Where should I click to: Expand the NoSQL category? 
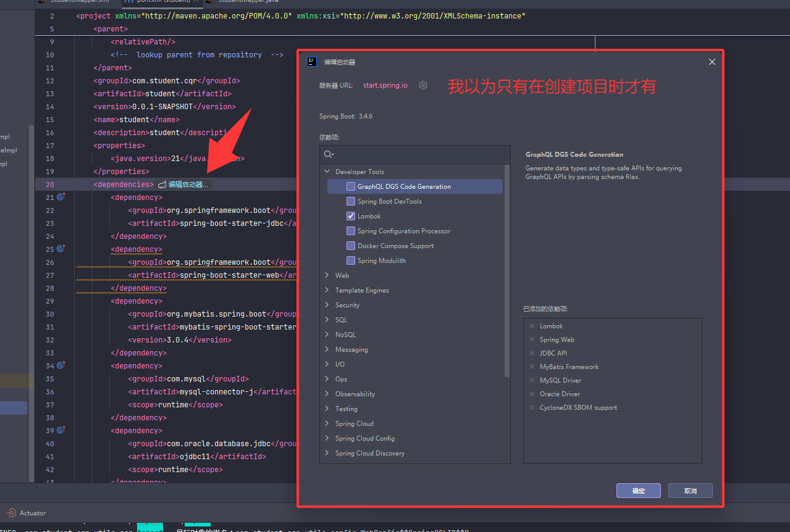pos(327,335)
